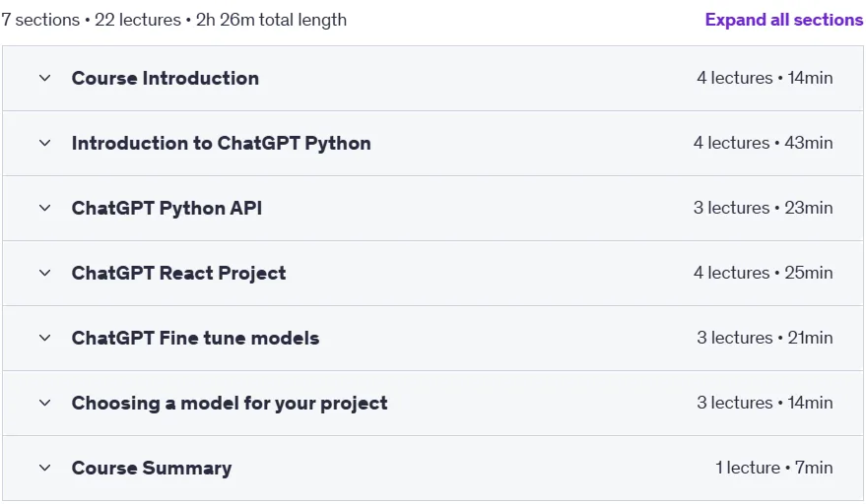Select Choosing a model for your project
The image size is (866, 504).
230,403
